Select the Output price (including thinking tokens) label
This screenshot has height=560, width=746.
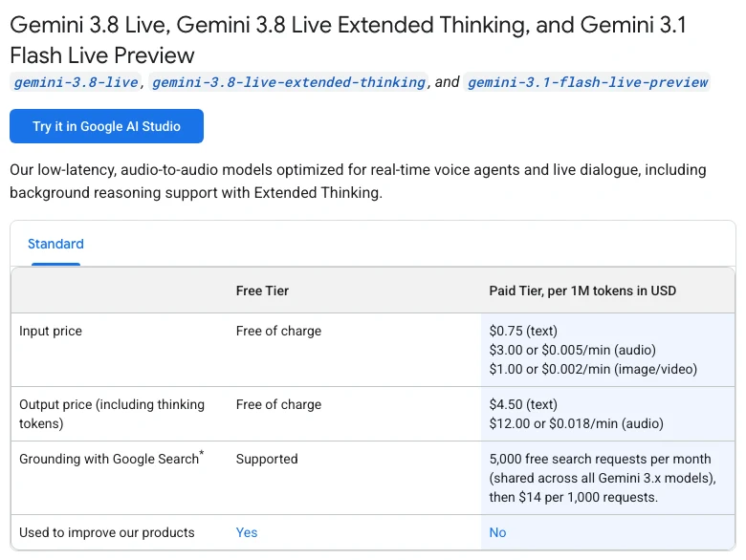112,414
